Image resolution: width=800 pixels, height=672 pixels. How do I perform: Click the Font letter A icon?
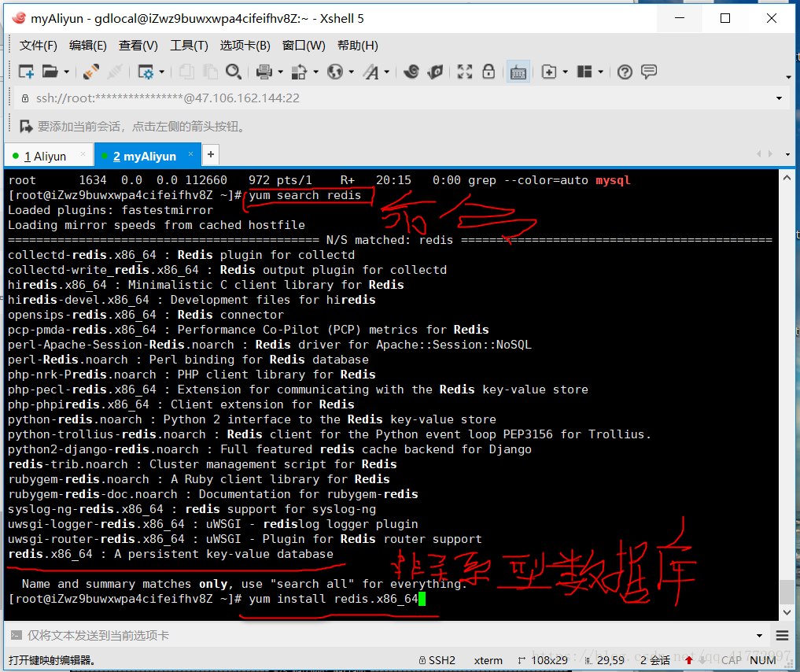(x=371, y=72)
